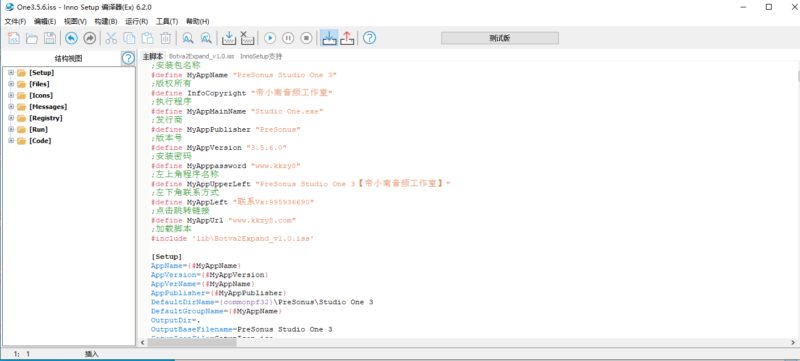
Task: Open the 运行(R) menu
Action: coord(136,21)
